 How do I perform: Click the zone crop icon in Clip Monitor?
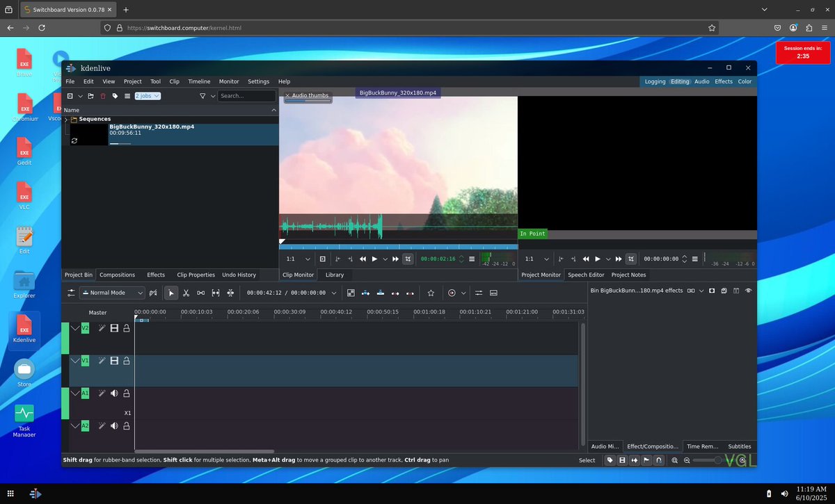[408, 259]
